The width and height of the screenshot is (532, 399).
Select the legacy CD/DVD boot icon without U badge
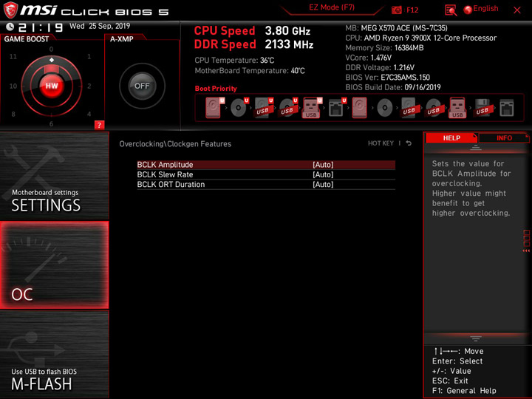(x=385, y=108)
